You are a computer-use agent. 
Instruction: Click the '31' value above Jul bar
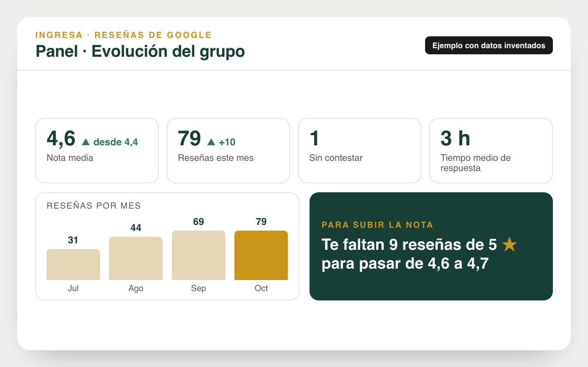tap(73, 240)
